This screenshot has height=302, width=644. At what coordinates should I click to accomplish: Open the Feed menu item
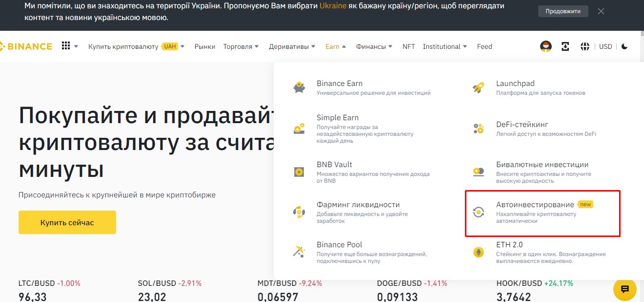pyautogui.click(x=484, y=46)
